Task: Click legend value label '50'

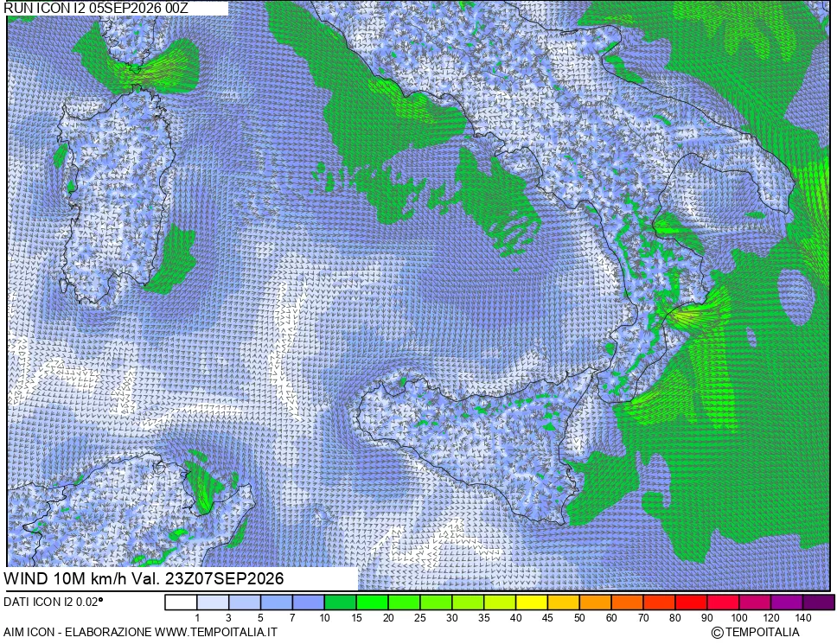Action: click(579, 618)
